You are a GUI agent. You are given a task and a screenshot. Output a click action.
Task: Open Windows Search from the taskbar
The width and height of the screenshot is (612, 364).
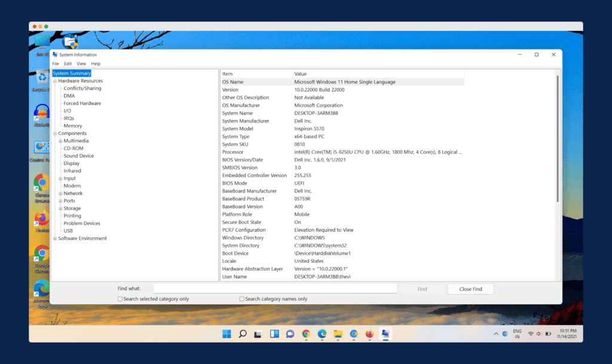(x=242, y=334)
